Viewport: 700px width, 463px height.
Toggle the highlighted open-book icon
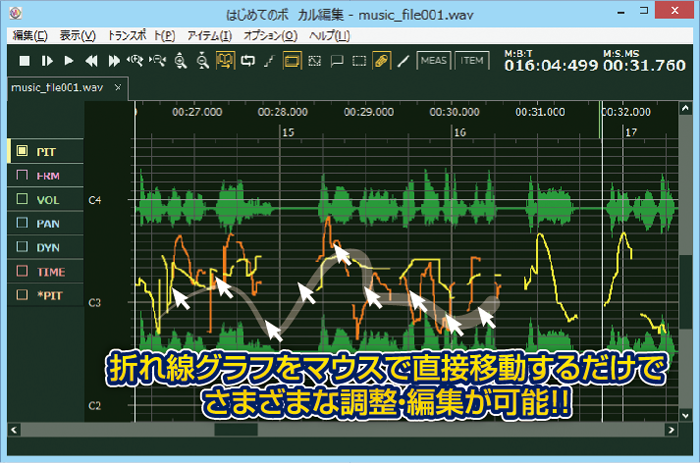(x=225, y=61)
